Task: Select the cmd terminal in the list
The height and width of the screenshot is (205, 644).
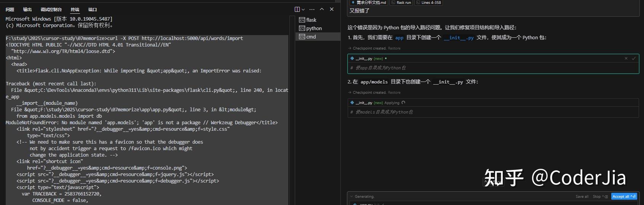Action: (318, 37)
